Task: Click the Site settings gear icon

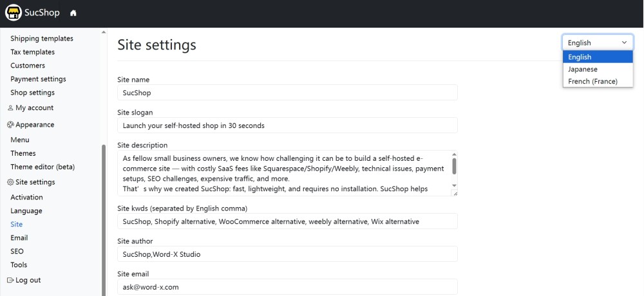Action: pyautogui.click(x=10, y=183)
